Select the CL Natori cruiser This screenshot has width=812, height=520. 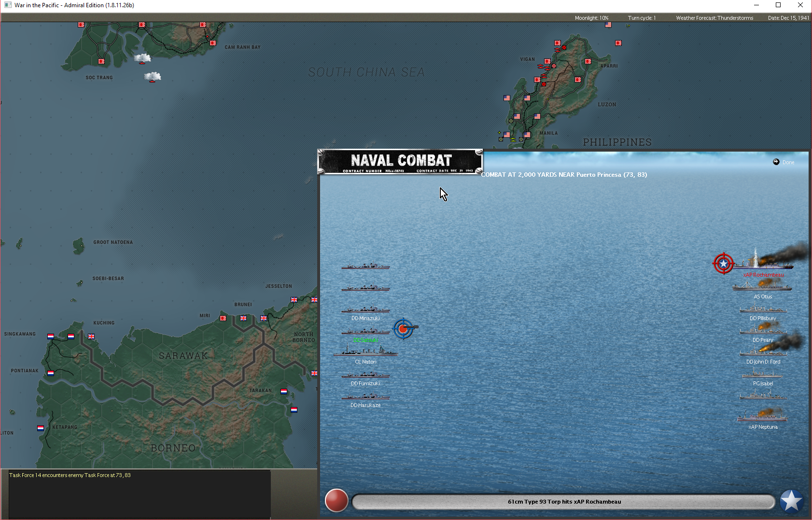(365, 351)
